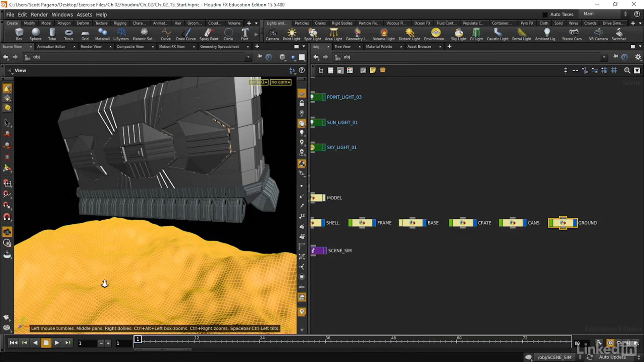Click the Auto Update button
The image size is (644, 362).
point(612,357)
